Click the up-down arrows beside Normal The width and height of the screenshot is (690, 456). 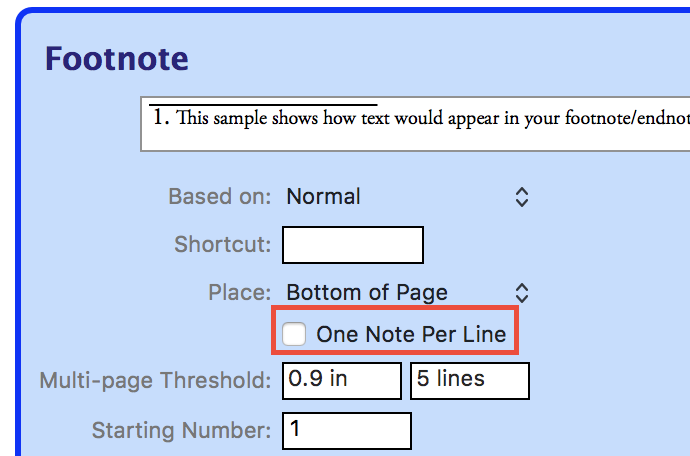click(521, 197)
